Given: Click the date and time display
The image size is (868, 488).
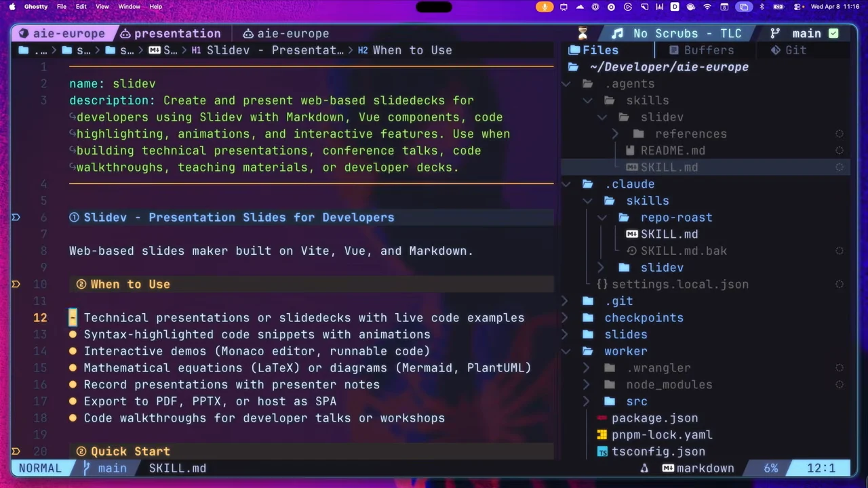Looking at the screenshot, I should (x=835, y=7).
